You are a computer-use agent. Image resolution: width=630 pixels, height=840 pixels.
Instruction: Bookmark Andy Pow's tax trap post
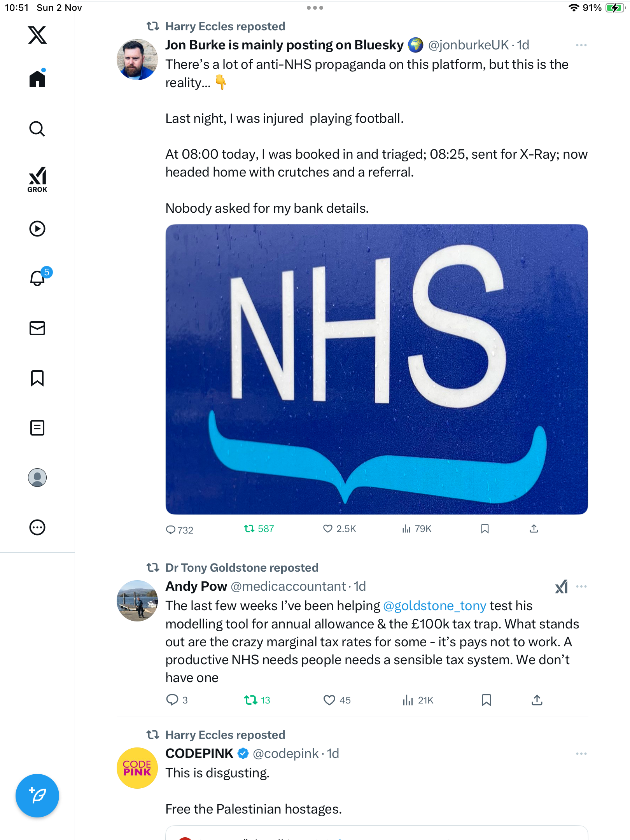tap(486, 700)
